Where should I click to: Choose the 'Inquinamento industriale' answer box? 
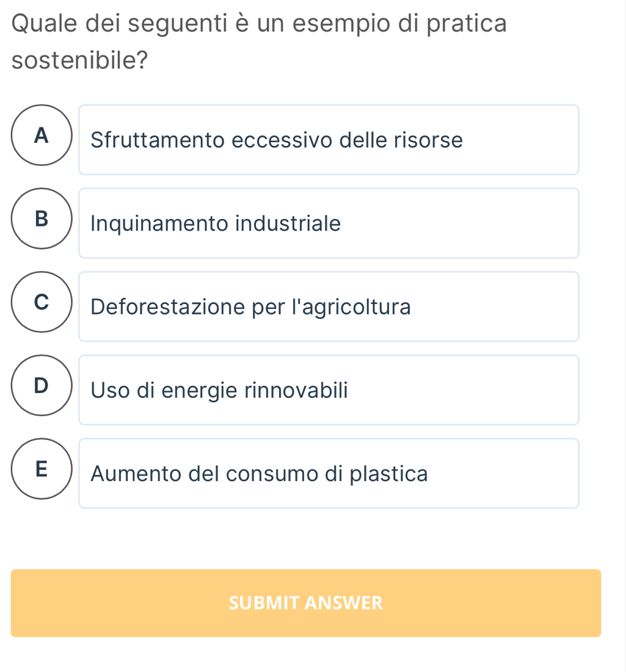click(329, 223)
